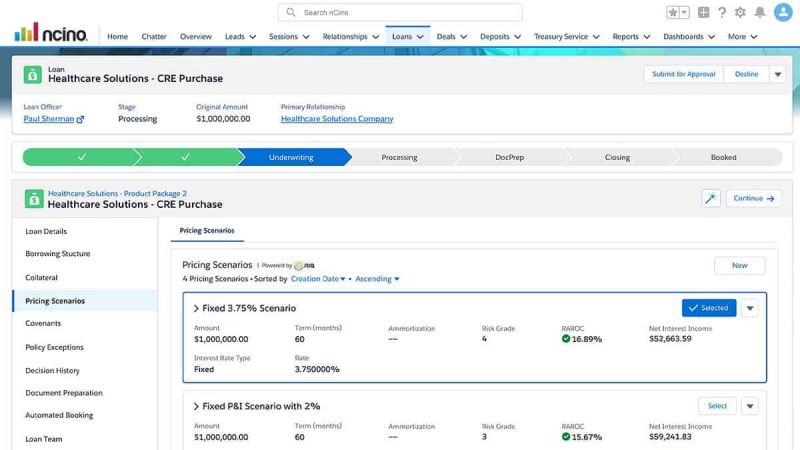This screenshot has width=800, height=450.
Task: Open the Reports navigation menu
Action: 630,37
